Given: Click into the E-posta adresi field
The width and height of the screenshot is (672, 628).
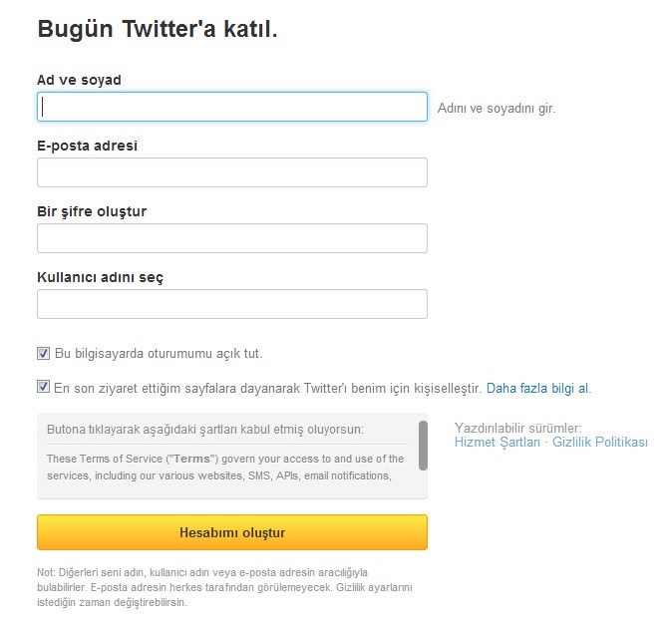Looking at the screenshot, I should [x=232, y=172].
